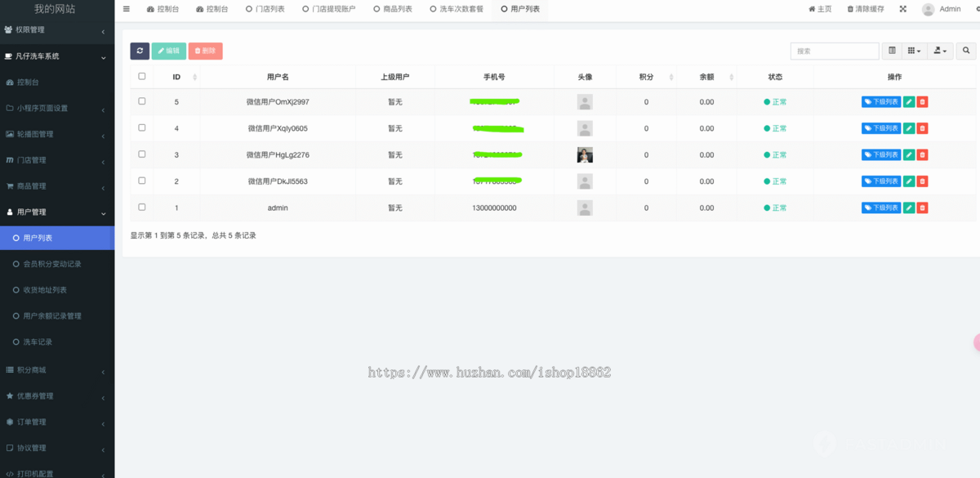Check the checkbox for admin user row
Viewport: 980px width, 478px height.
(142, 207)
